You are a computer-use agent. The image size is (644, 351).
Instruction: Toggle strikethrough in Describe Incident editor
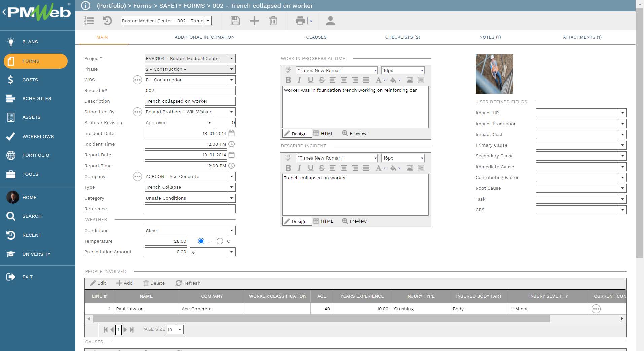(x=322, y=168)
